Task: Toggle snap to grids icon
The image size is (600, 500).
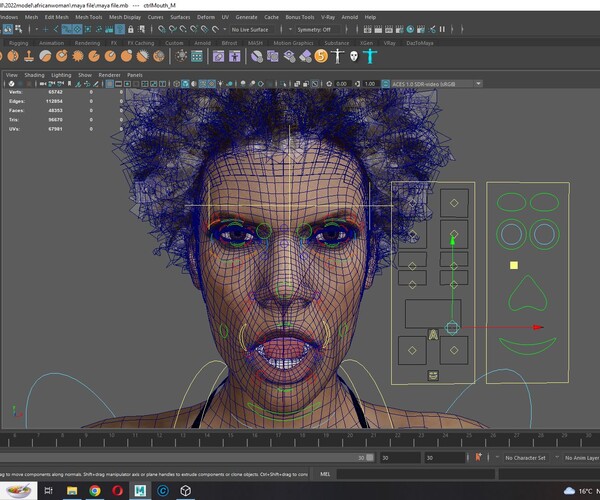Action: (x=162, y=29)
